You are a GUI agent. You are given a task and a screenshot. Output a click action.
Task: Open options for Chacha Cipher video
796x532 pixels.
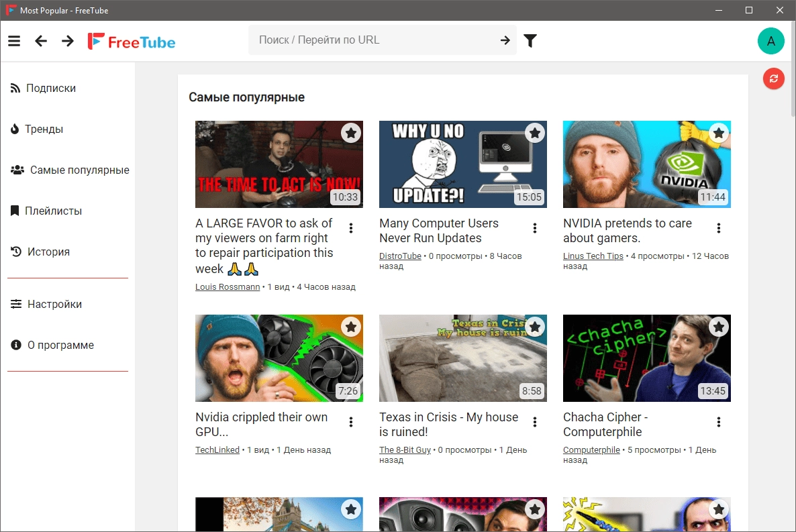click(x=718, y=422)
